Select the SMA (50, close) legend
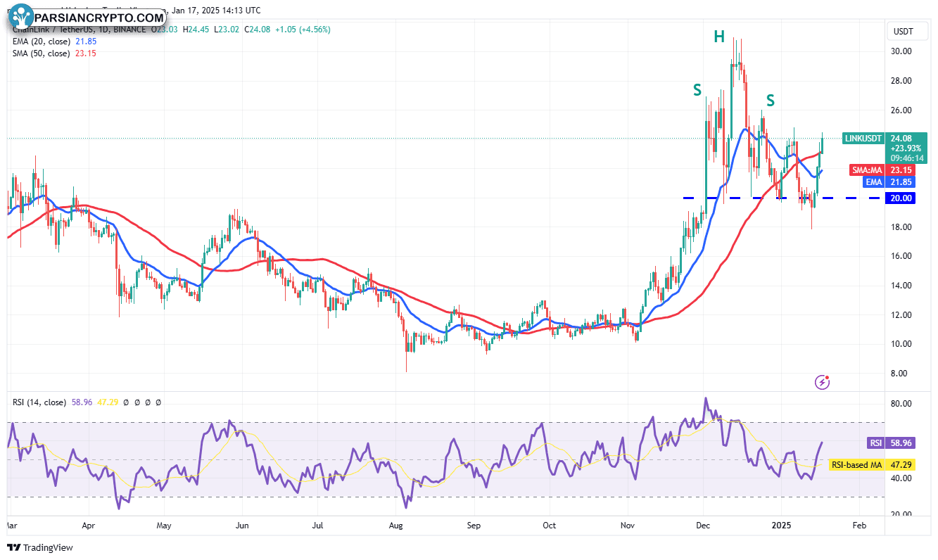This screenshot has width=938, height=560. click(55, 53)
